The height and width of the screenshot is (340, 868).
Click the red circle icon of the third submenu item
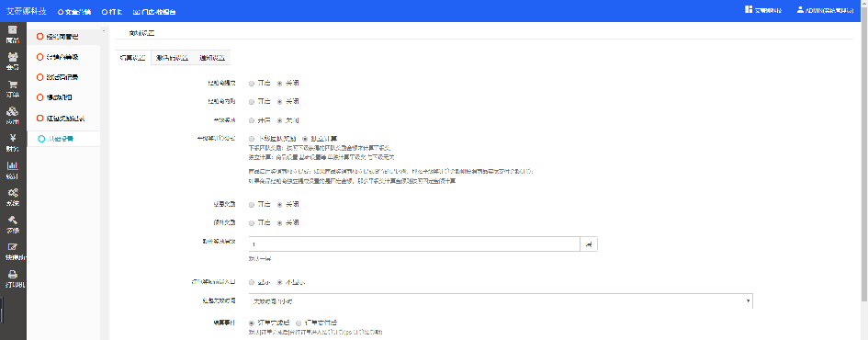(x=39, y=77)
